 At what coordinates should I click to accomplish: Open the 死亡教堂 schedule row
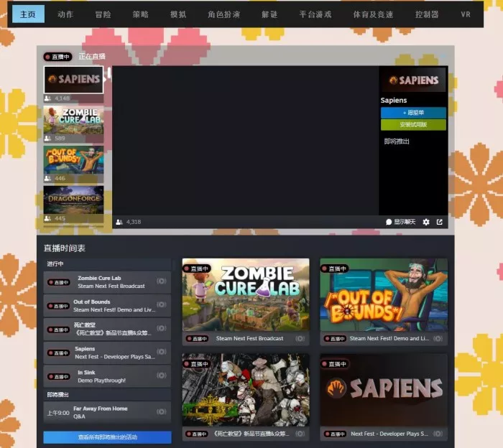coord(107,329)
